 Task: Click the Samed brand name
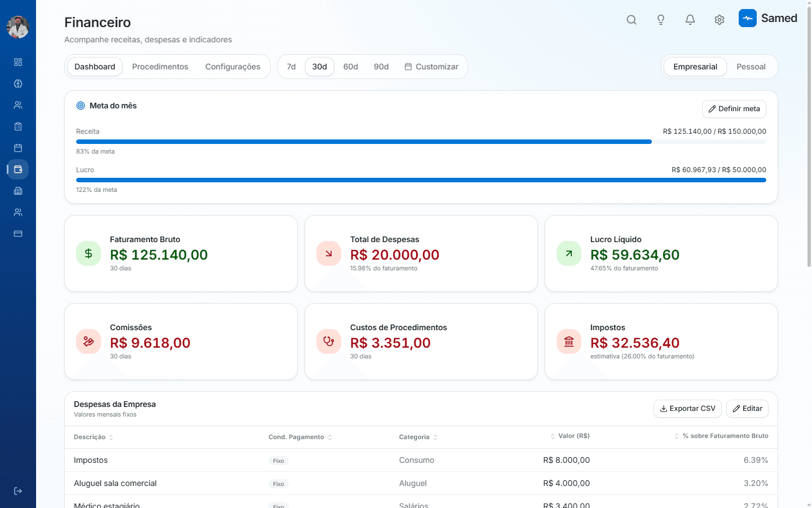tap(779, 18)
